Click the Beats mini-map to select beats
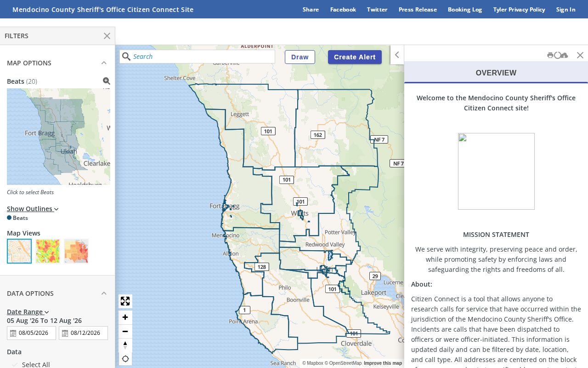 (x=58, y=137)
